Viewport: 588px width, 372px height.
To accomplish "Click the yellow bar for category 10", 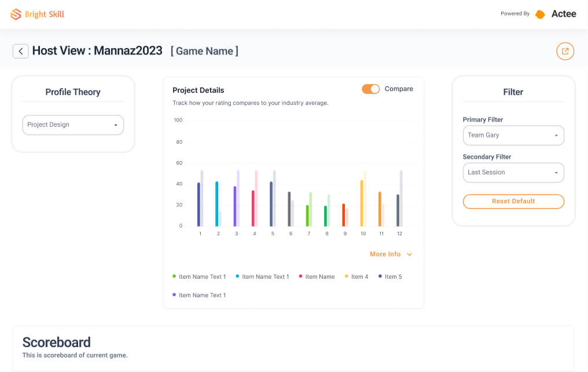I will 362,203.
